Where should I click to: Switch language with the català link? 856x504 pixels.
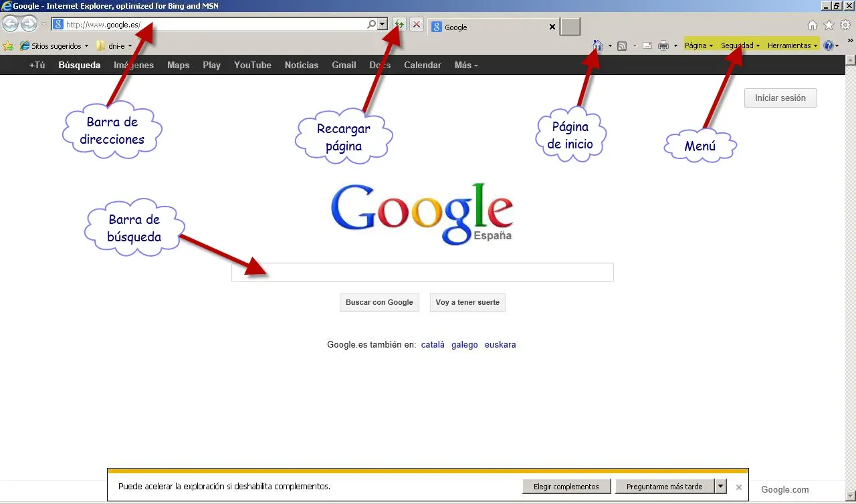(x=433, y=345)
